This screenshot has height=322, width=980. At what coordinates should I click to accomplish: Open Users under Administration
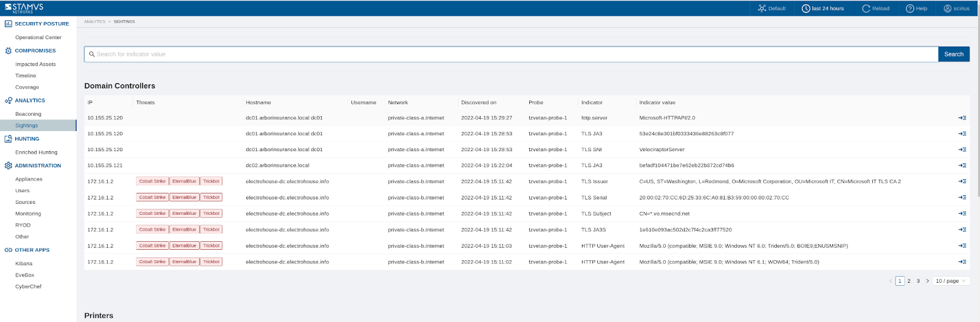pyautogui.click(x=22, y=191)
